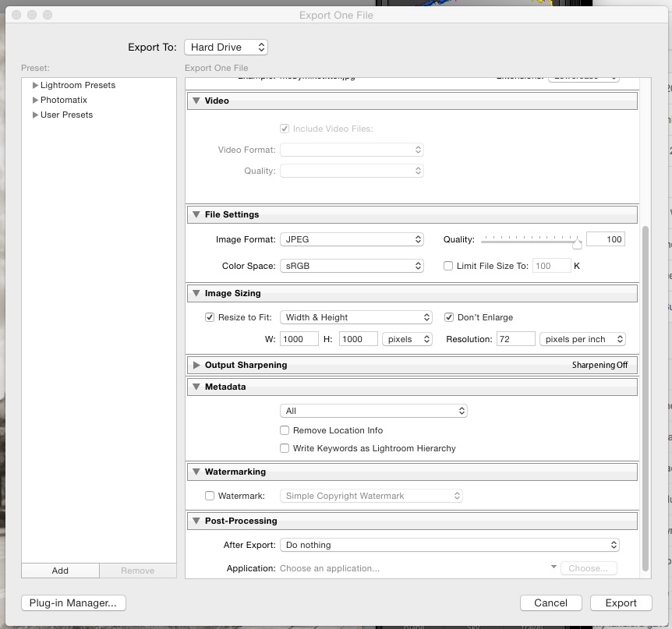The height and width of the screenshot is (629, 672).
Task: Collapse the Video section
Action: (x=196, y=101)
